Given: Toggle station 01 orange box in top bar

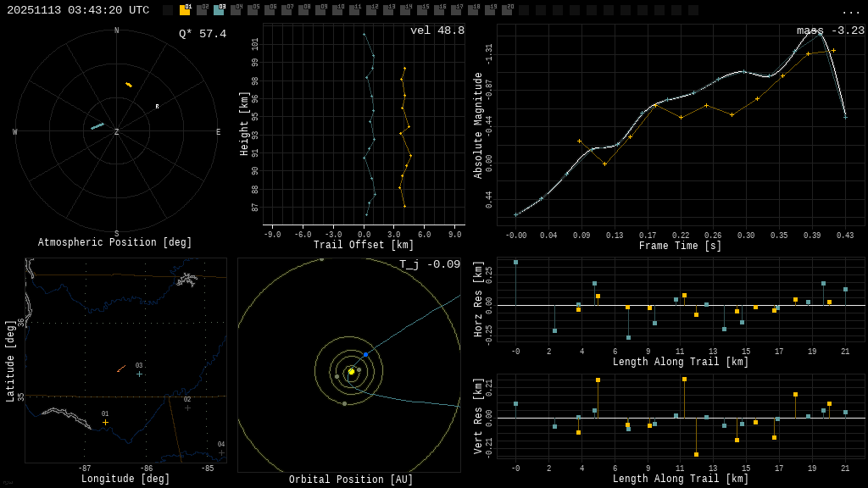Looking at the screenshot, I should pos(185,10).
